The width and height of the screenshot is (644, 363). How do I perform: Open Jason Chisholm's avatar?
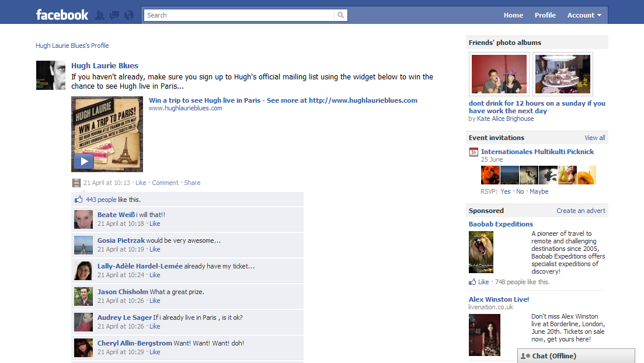(x=83, y=296)
